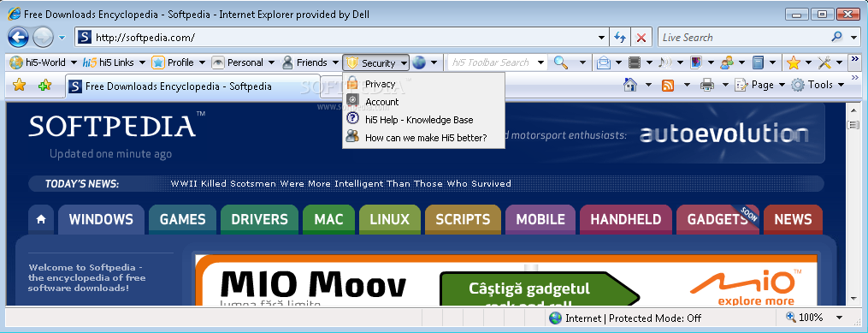Screen dimensions: 868x333
Task: Open the WWII Killed Scotsmen news headline
Action: point(340,183)
